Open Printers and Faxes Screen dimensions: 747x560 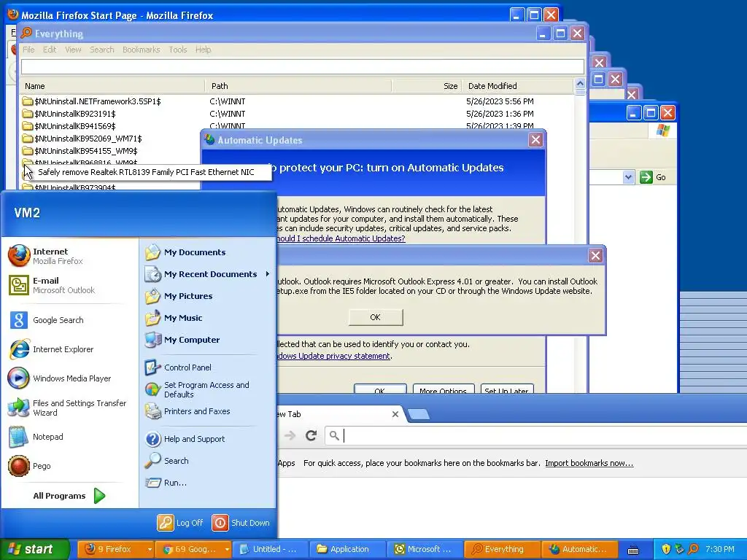[187, 411]
